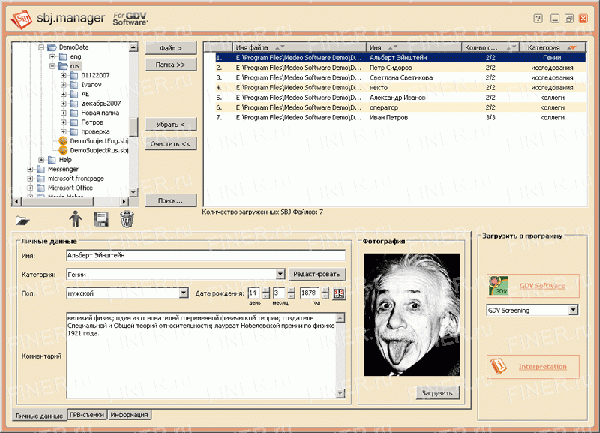Screen dimensions: 600x433
Task: Click the Help folder icon in tree
Action: click(52, 160)
